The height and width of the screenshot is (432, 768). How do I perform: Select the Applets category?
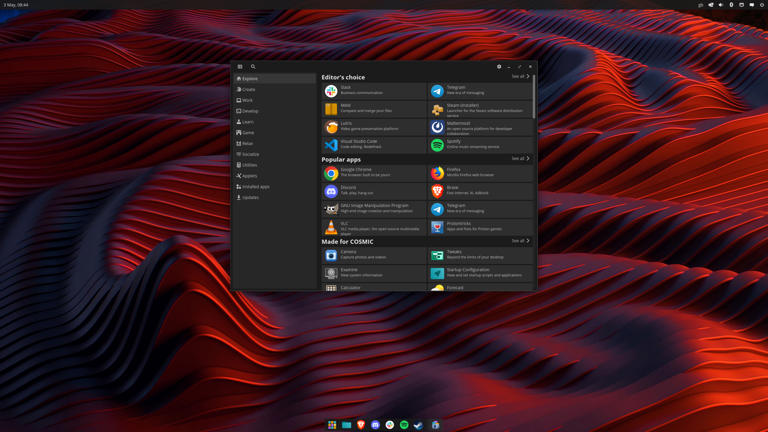[274, 175]
